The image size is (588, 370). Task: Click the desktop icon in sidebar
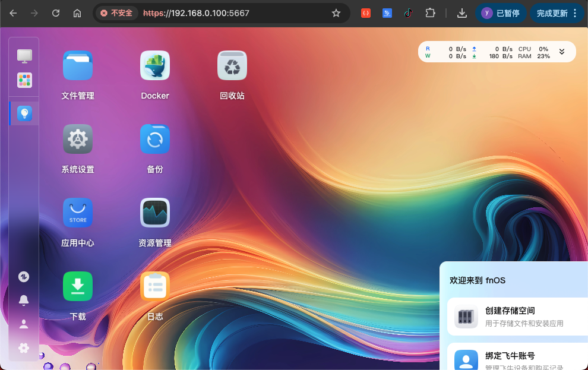click(x=24, y=56)
